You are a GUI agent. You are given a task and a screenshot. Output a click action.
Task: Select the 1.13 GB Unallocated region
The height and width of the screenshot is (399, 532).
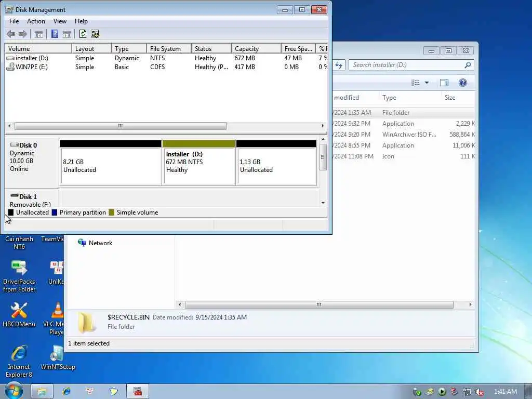point(276,163)
